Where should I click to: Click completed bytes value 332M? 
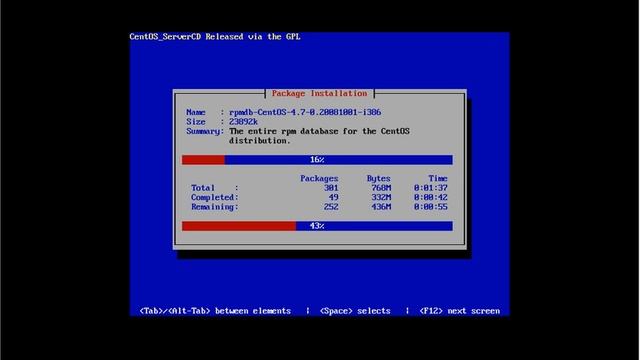tap(381, 197)
